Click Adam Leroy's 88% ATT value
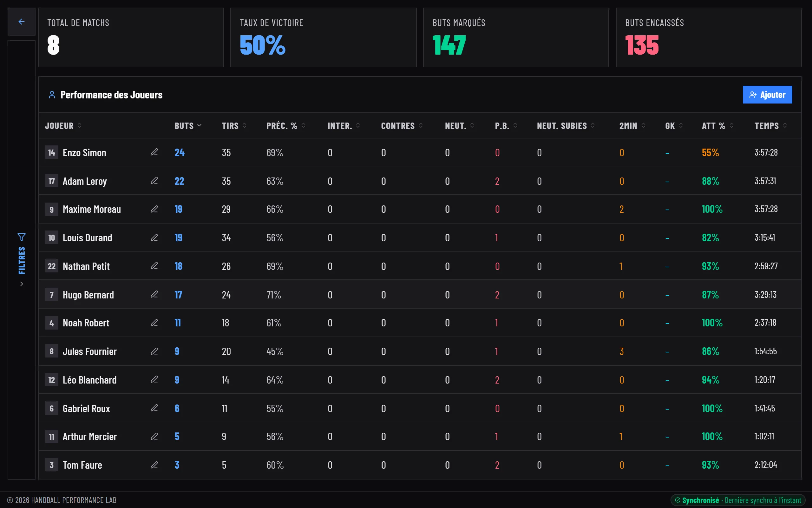This screenshot has width=812, height=508. [710, 181]
